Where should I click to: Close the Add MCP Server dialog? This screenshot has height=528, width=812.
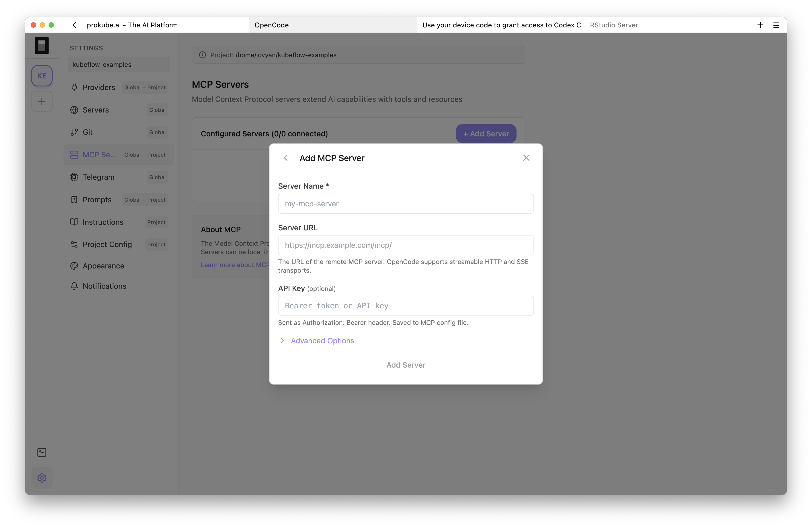point(526,158)
